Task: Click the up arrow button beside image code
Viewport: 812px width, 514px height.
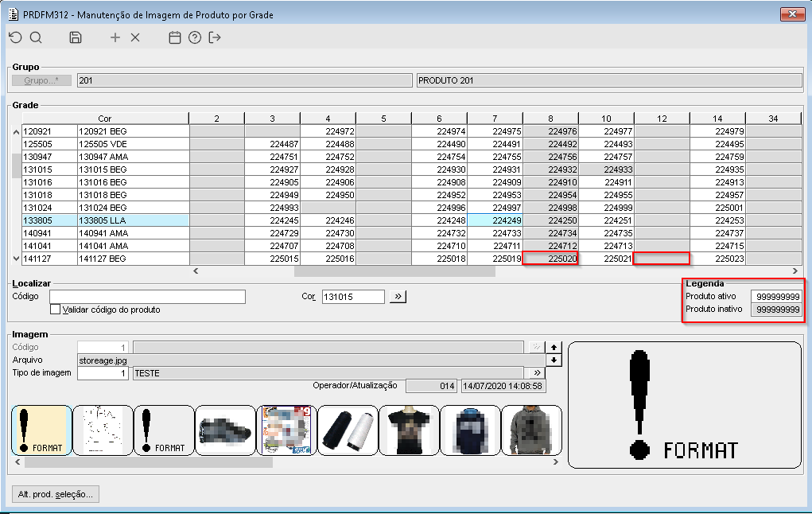Action: [554, 347]
